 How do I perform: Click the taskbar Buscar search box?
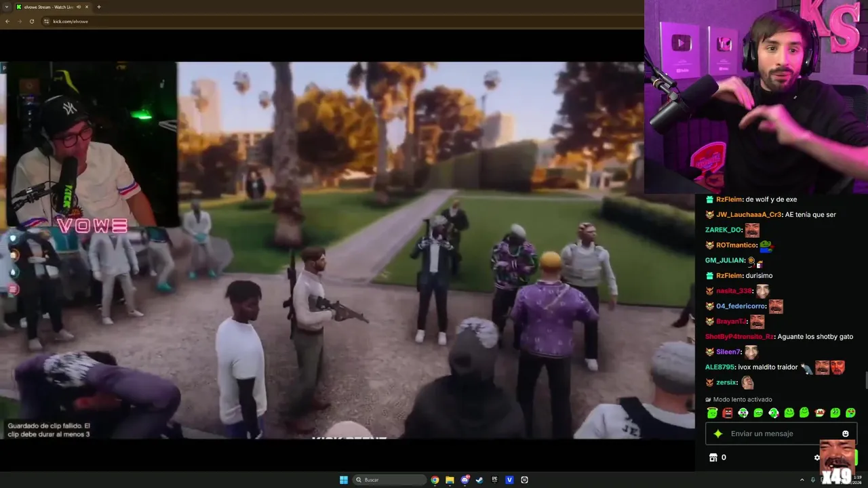[389, 480]
